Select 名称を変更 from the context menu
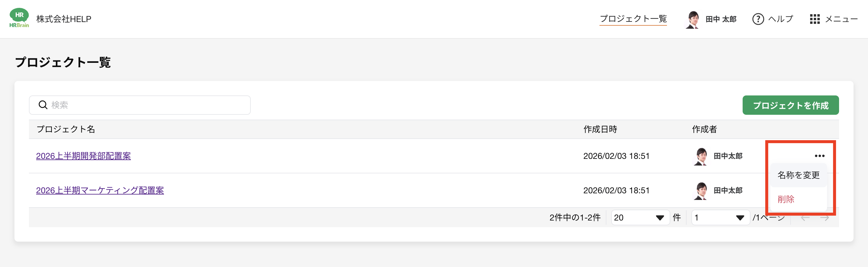Image resolution: width=868 pixels, height=267 pixels. [798, 175]
